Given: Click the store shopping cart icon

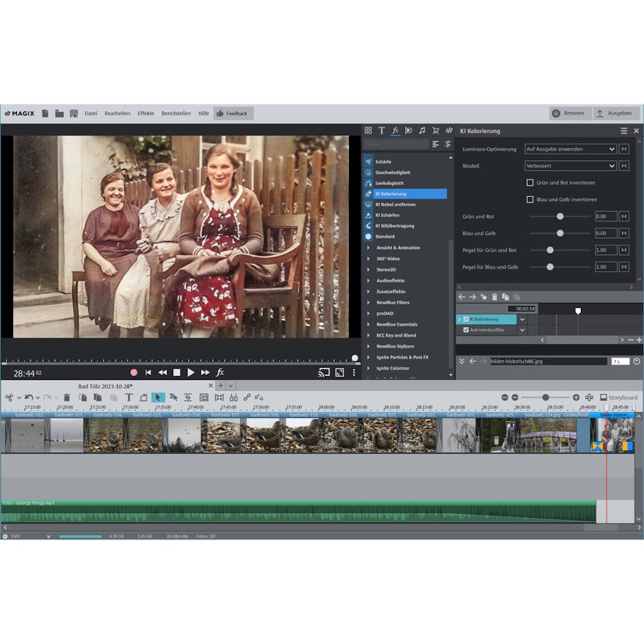Looking at the screenshot, I should point(435,130).
